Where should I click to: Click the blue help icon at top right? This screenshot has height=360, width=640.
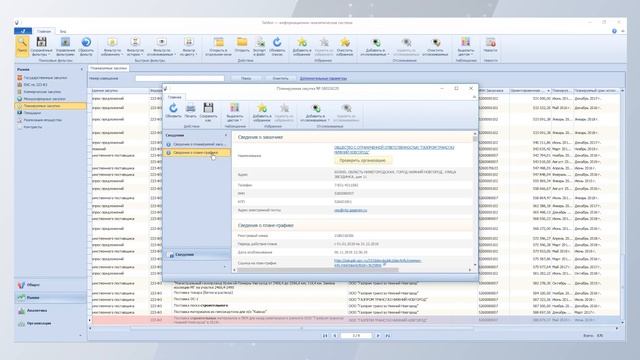click(x=614, y=31)
